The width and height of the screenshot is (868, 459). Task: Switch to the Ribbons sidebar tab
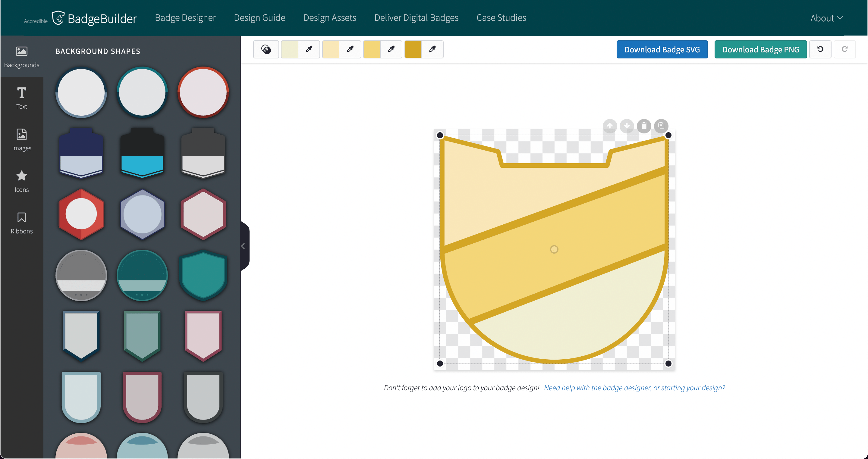22,223
